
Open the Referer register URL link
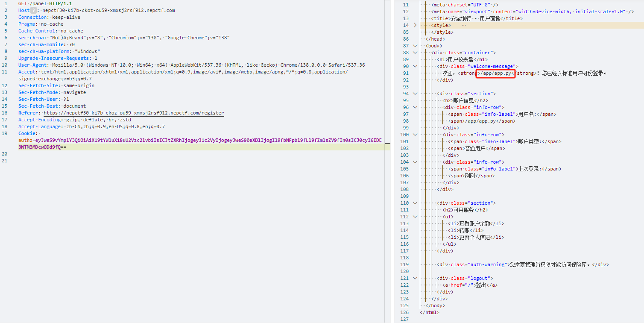tap(134, 113)
